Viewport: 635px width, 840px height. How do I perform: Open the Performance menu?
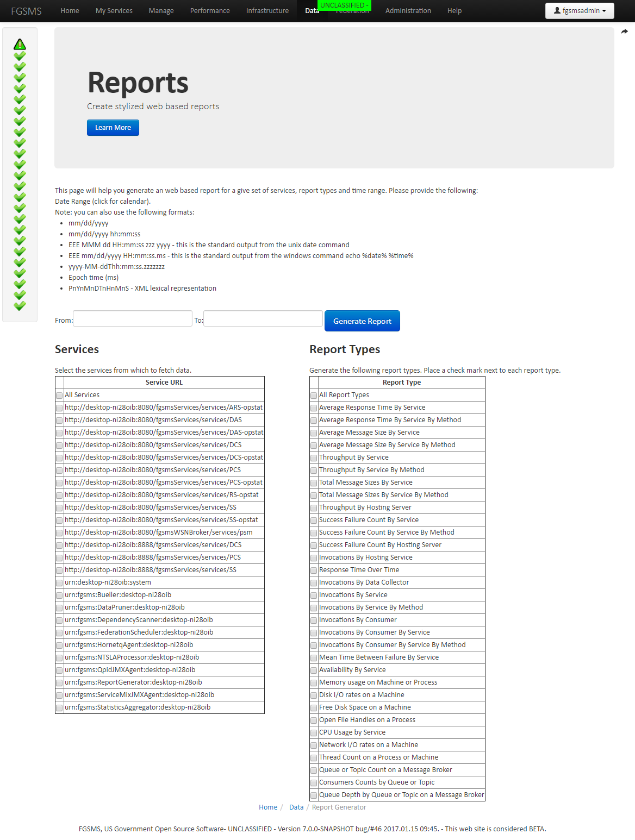[210, 11]
